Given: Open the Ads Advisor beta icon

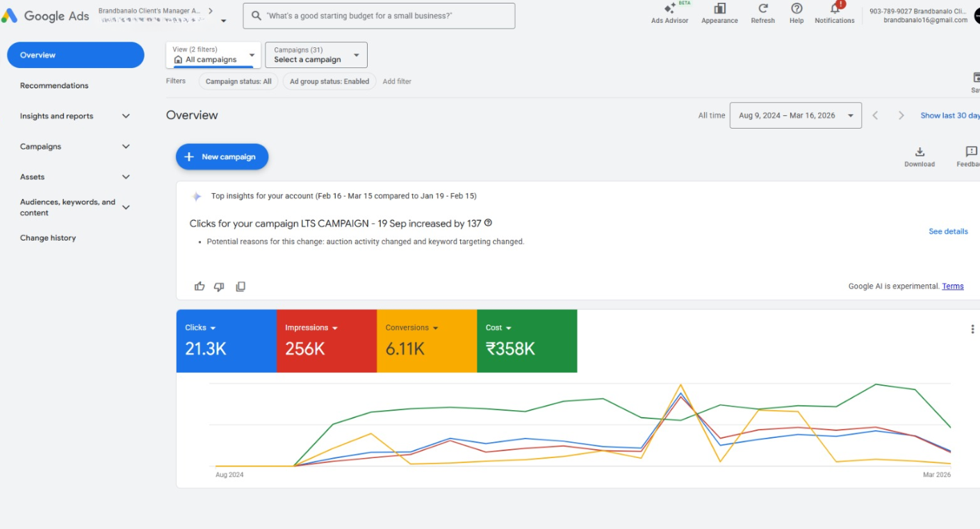Looking at the screenshot, I should tap(669, 9).
